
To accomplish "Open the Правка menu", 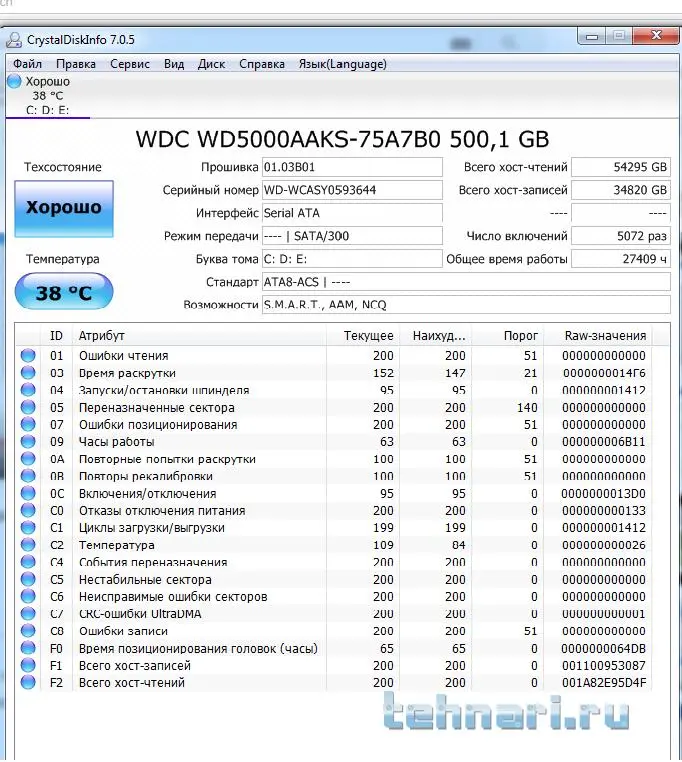I will (x=76, y=64).
